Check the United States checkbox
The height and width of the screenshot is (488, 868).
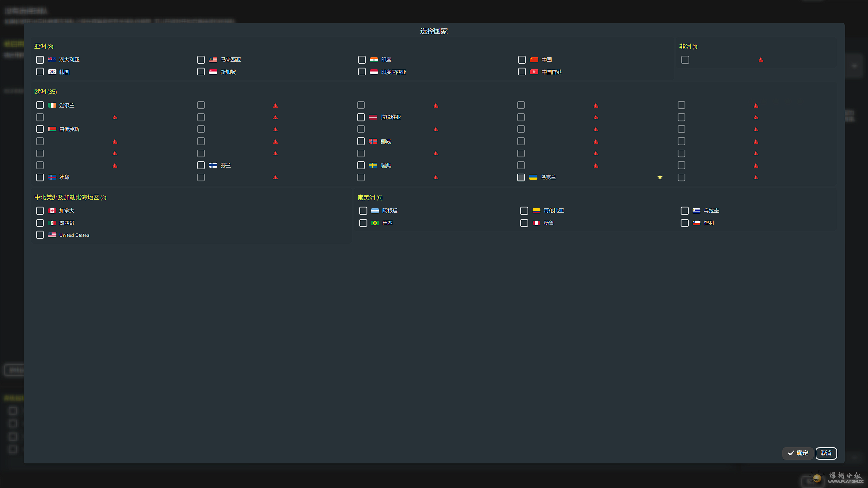(x=40, y=235)
